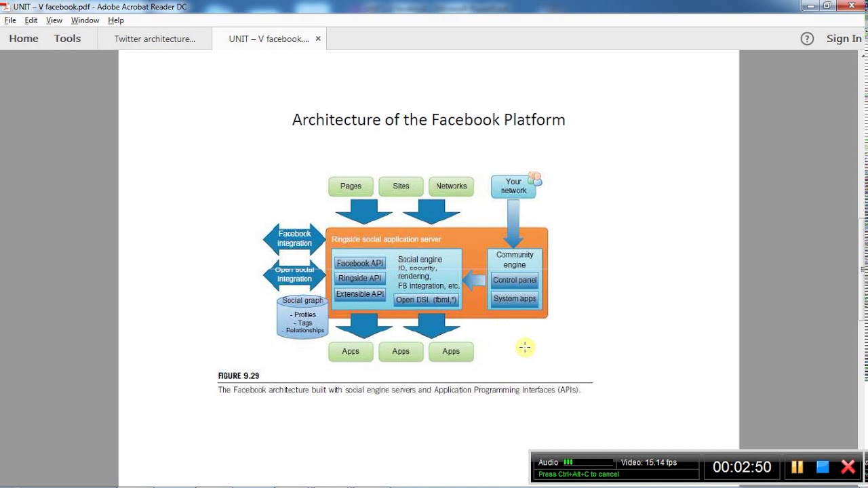Click the Pages box in the diagram

click(x=351, y=186)
